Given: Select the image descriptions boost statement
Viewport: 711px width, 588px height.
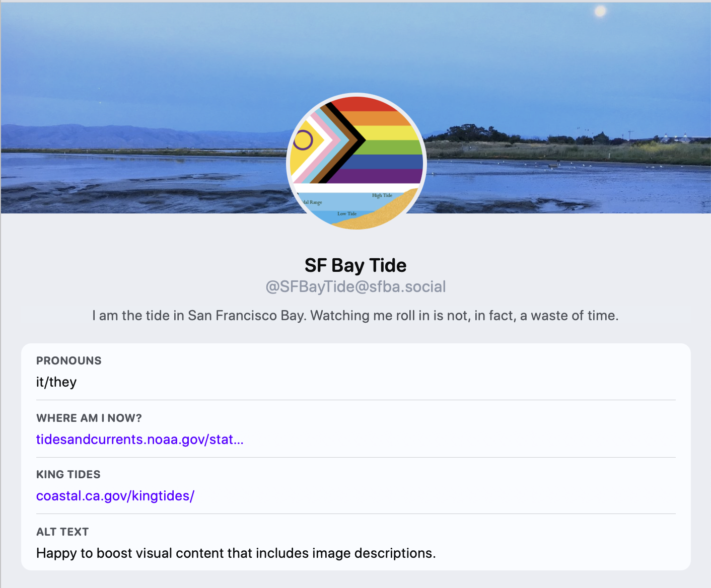Looking at the screenshot, I should tap(236, 553).
